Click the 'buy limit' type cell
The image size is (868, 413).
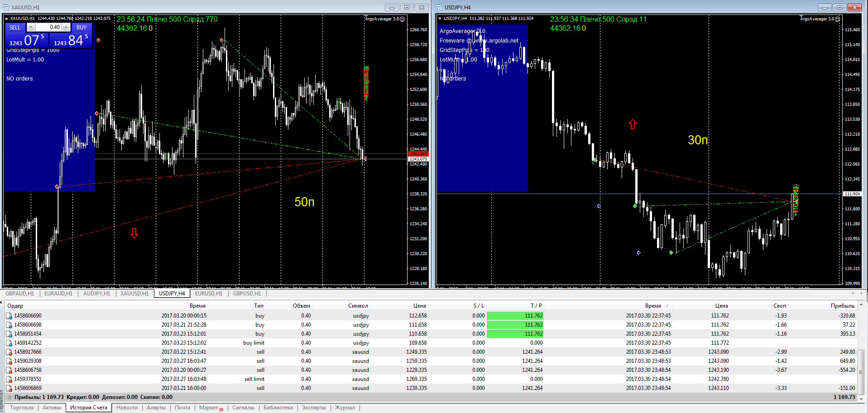click(x=254, y=343)
